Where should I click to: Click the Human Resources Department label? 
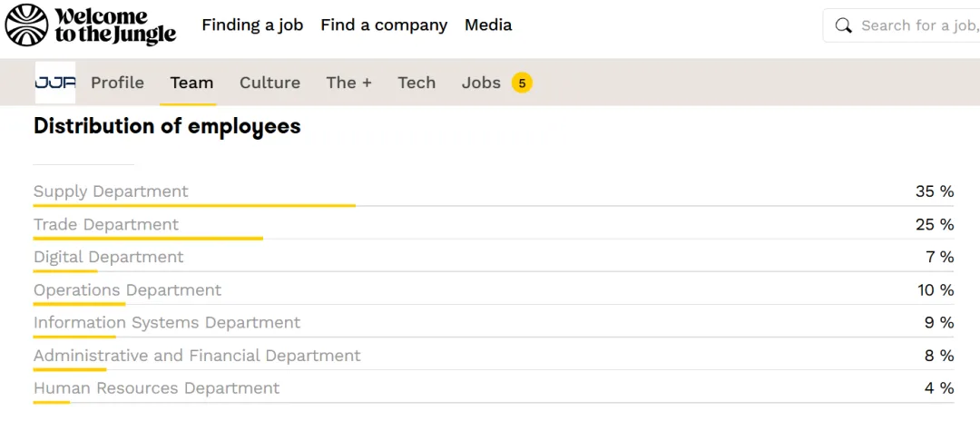tap(156, 387)
